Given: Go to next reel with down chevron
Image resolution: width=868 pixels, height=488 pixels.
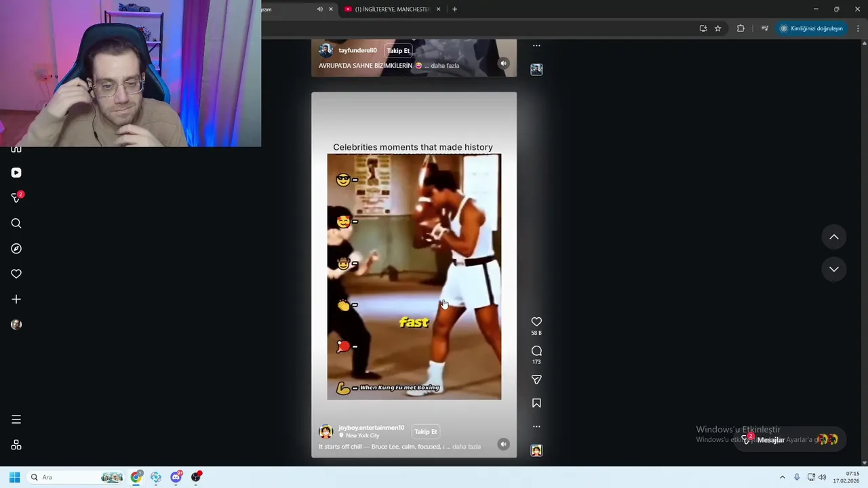Looking at the screenshot, I should 834,269.
